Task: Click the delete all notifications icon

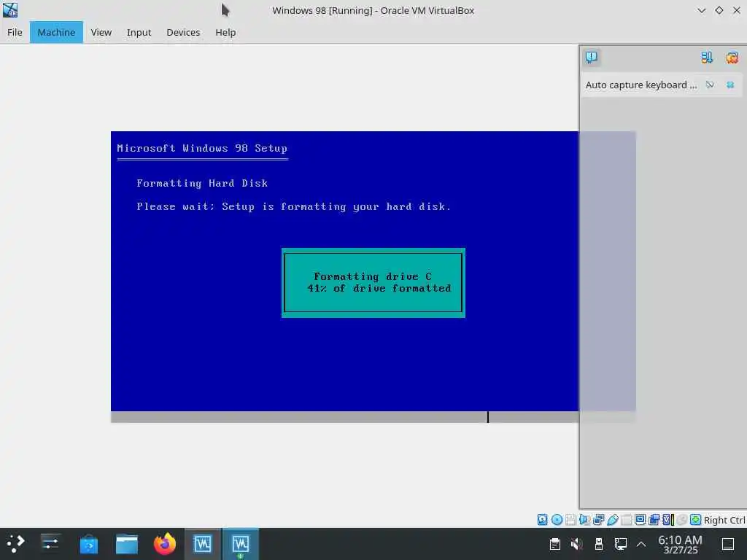Action: [x=732, y=58]
